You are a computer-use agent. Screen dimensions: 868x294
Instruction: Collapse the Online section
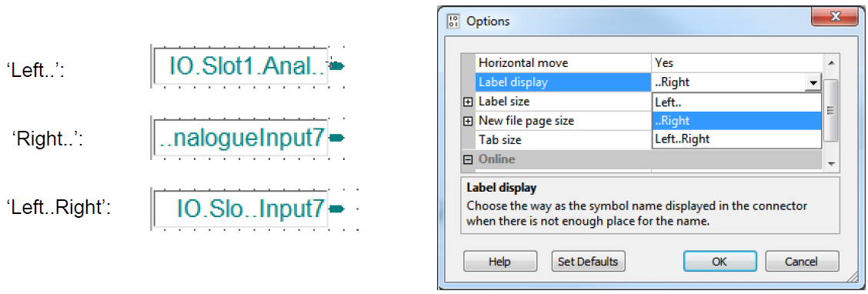click(x=469, y=159)
